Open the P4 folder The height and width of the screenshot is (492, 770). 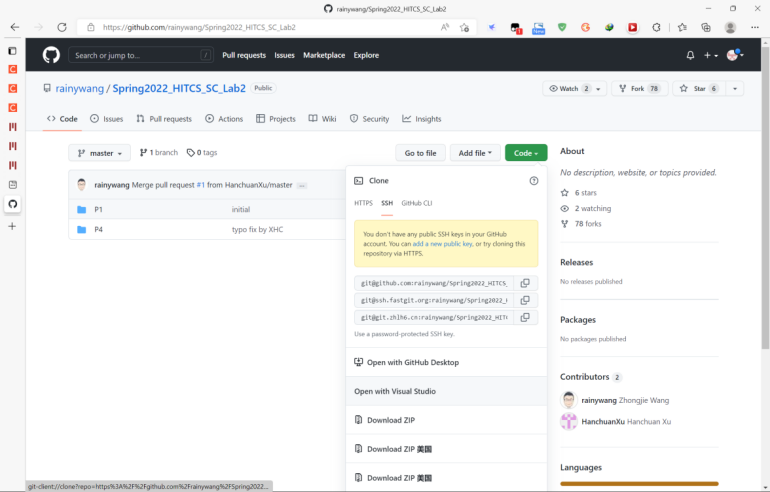coord(98,229)
